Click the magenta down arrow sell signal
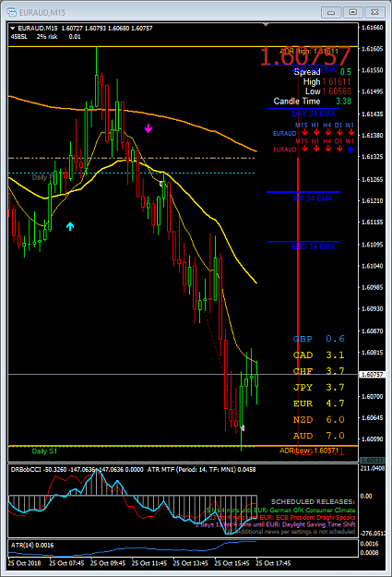Screen dimensions: 392x577 pos(148,128)
